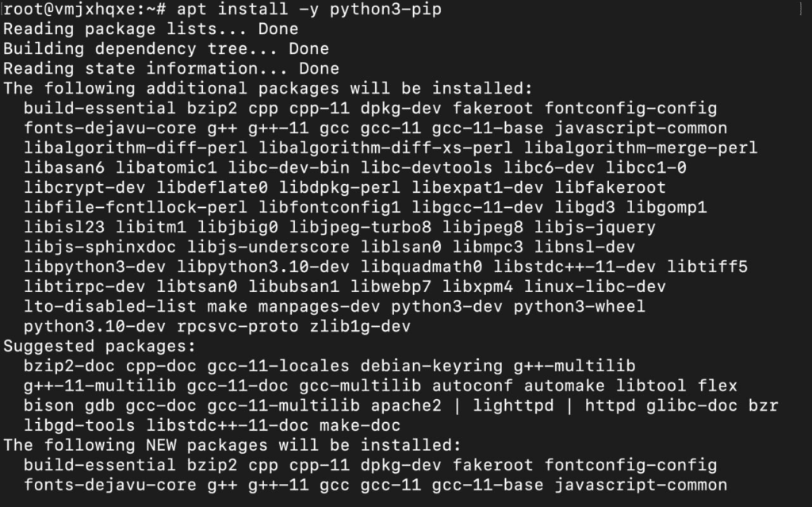812x507 pixels.
Task: Click the scrollbar marker at the terminal's right edge
Action: click(x=801, y=10)
